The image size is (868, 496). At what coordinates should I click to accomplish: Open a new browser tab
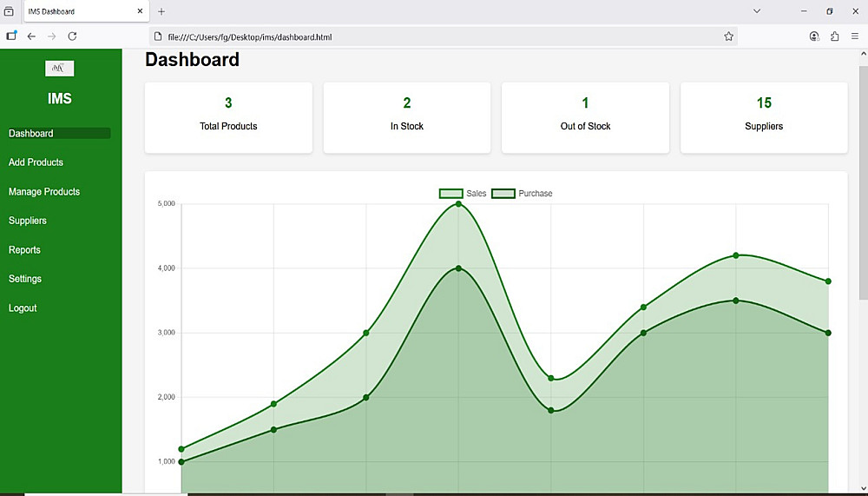coord(161,11)
